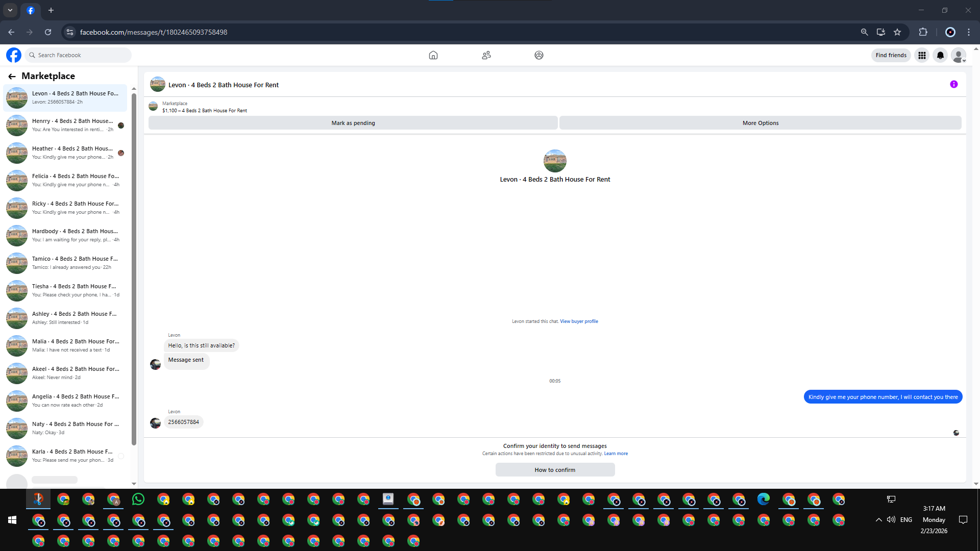Open Windows notification center
980x551 pixels.
(963, 520)
